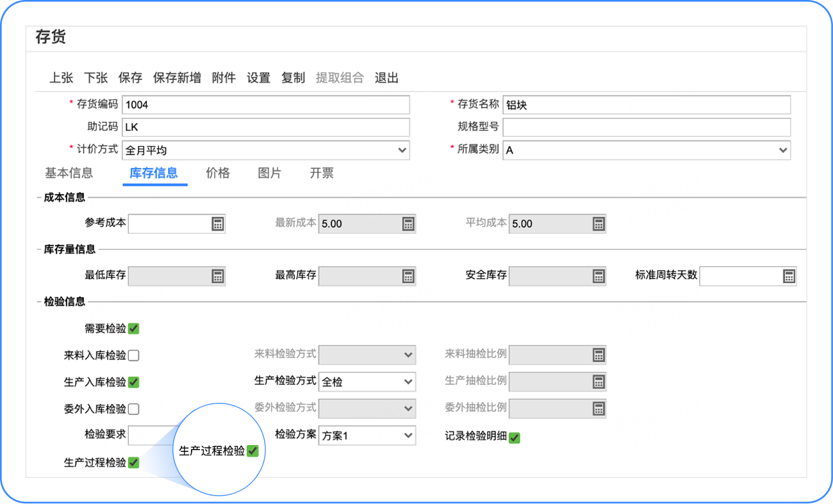Open calculator icon in 参考成本 field

[217, 224]
